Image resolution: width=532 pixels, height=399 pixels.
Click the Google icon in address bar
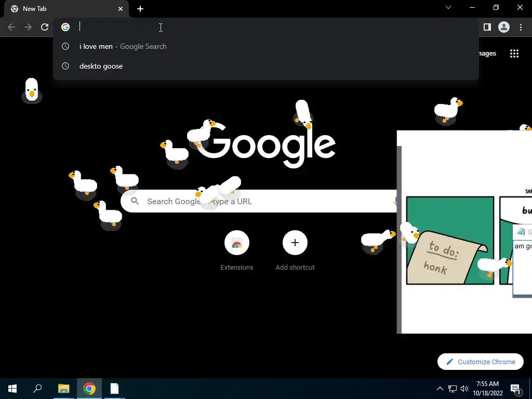pyautogui.click(x=65, y=27)
